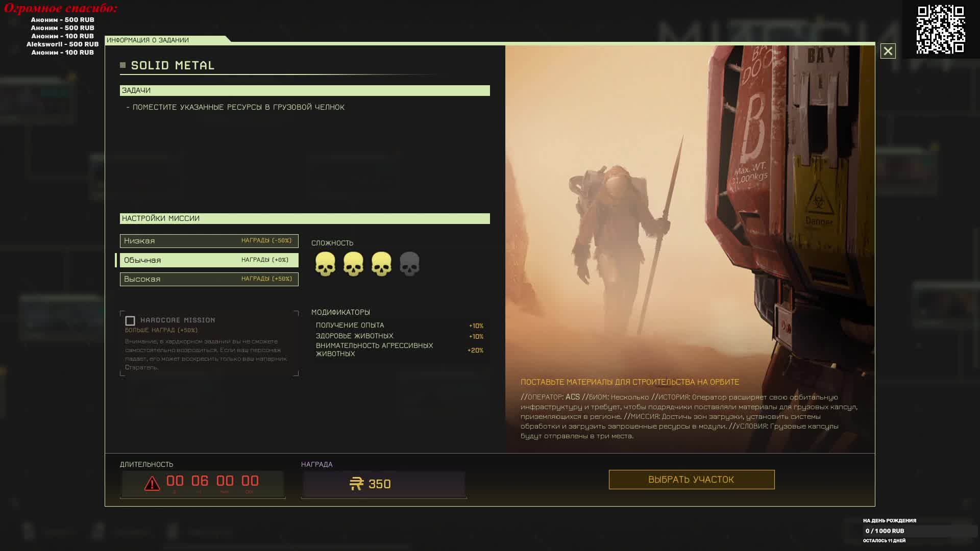This screenshot has height=551, width=980.
Task: Select Низкая difficulty option
Action: point(209,241)
